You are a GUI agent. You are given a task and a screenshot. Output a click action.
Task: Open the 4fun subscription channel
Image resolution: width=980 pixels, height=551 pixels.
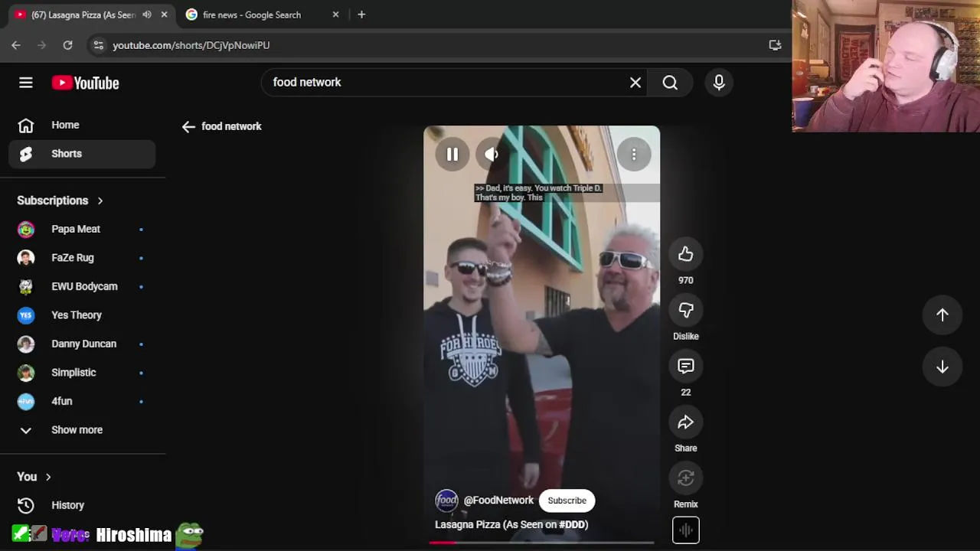[83, 401]
